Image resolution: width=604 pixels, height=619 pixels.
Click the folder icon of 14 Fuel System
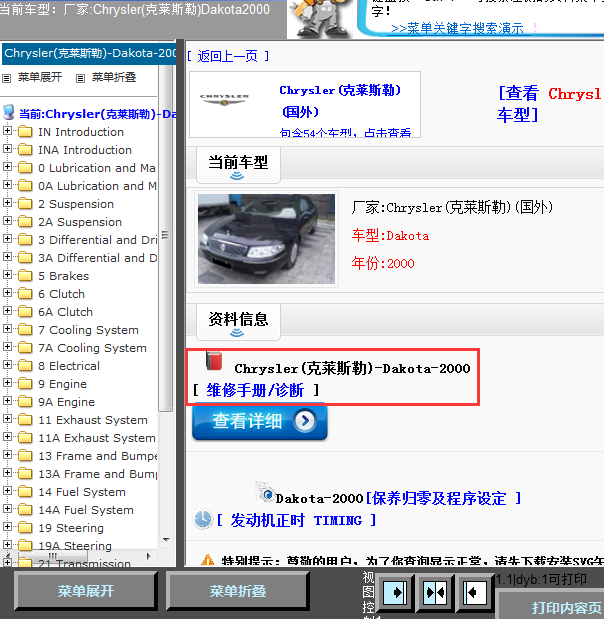25,492
